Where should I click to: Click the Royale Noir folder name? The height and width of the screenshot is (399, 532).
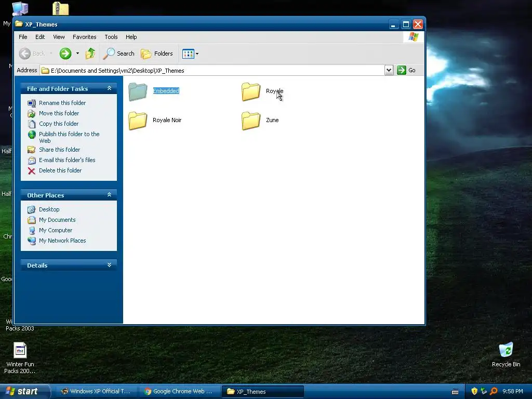coord(167,120)
